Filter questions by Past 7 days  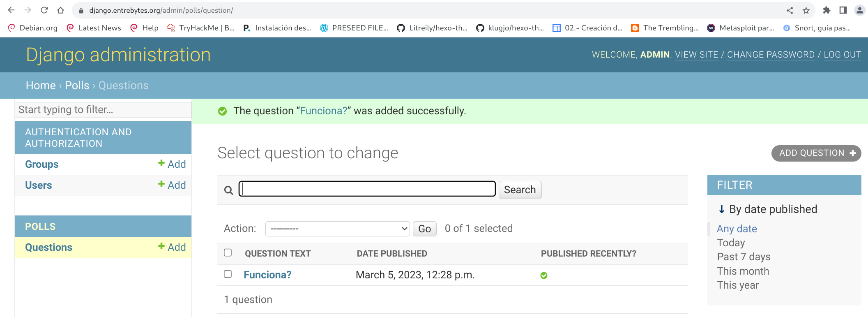pyautogui.click(x=744, y=257)
